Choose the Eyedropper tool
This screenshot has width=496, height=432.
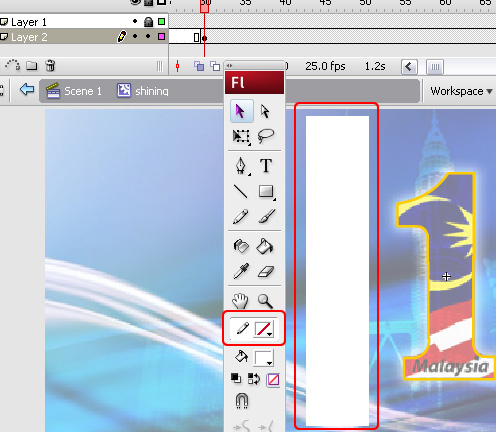coord(241,271)
